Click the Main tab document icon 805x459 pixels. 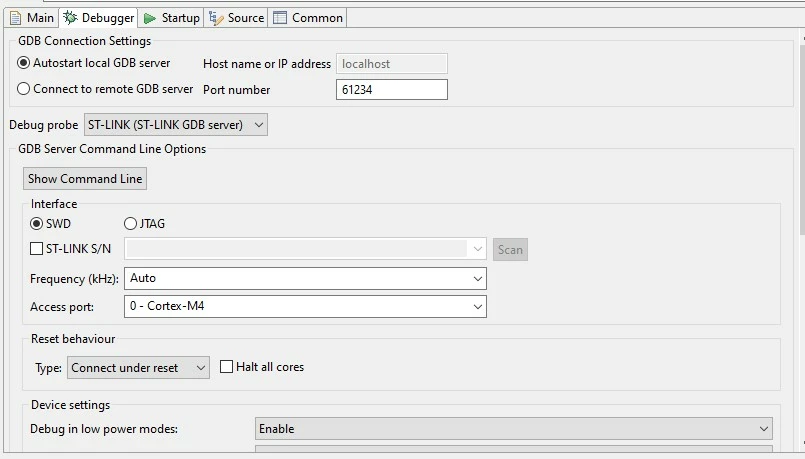click(x=15, y=18)
